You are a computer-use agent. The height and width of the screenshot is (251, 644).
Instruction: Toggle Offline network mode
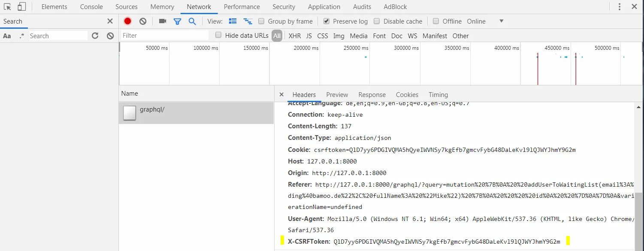(435, 21)
